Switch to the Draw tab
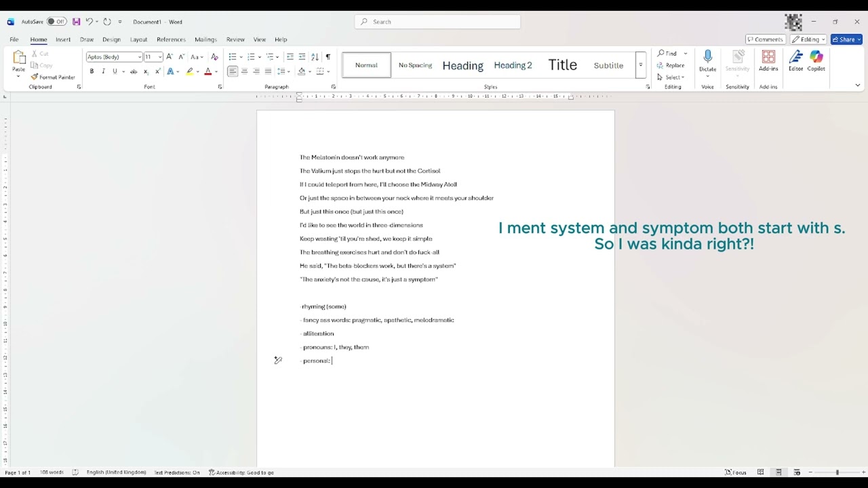Viewport: 868px width, 488px height. click(87, 39)
